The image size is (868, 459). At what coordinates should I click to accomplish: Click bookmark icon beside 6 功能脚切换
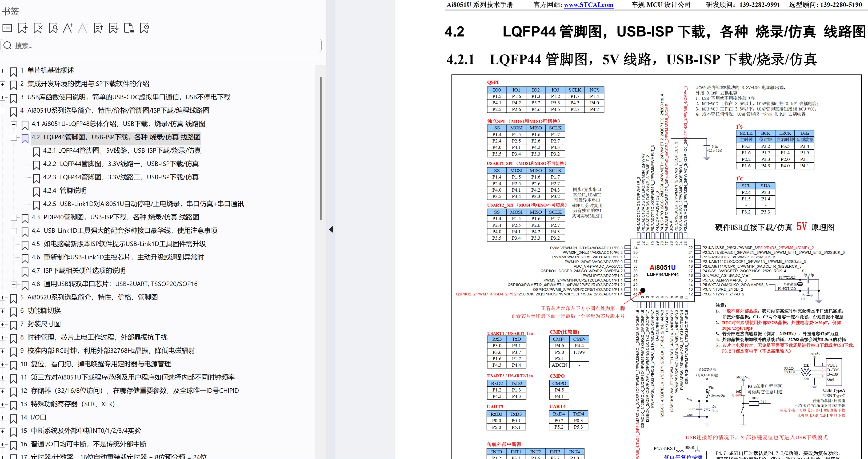pos(14,312)
